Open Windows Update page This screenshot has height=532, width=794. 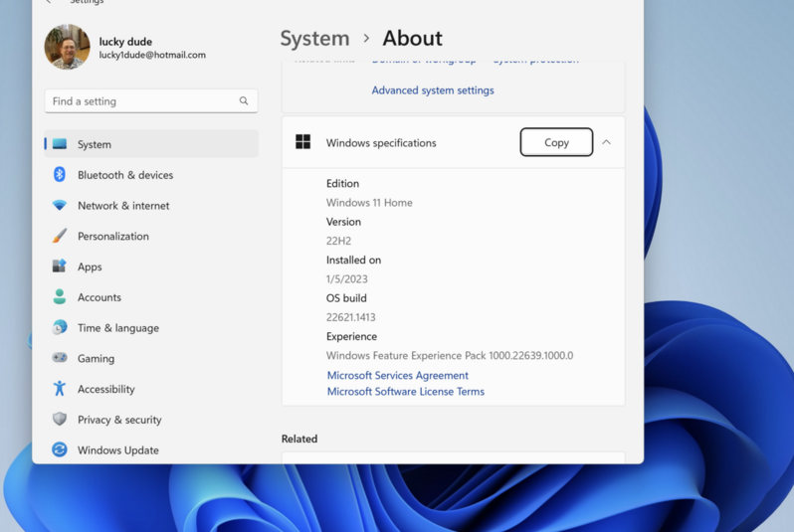tap(151, 450)
